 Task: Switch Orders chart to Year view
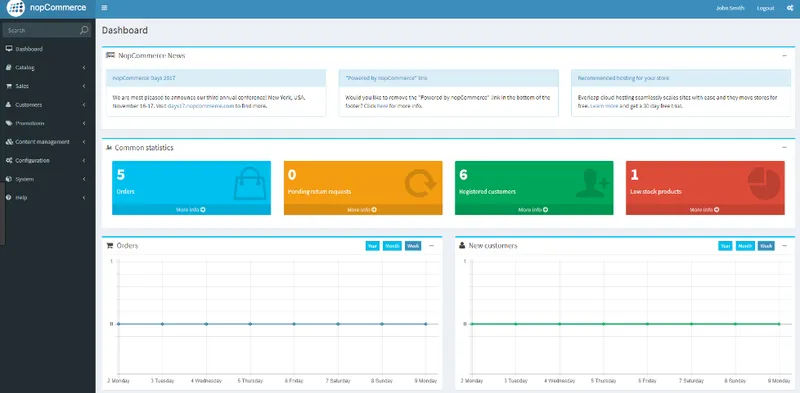click(x=372, y=246)
